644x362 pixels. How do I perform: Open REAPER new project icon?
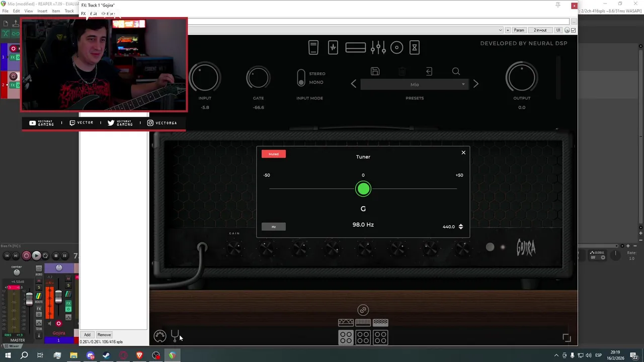pyautogui.click(x=6, y=24)
